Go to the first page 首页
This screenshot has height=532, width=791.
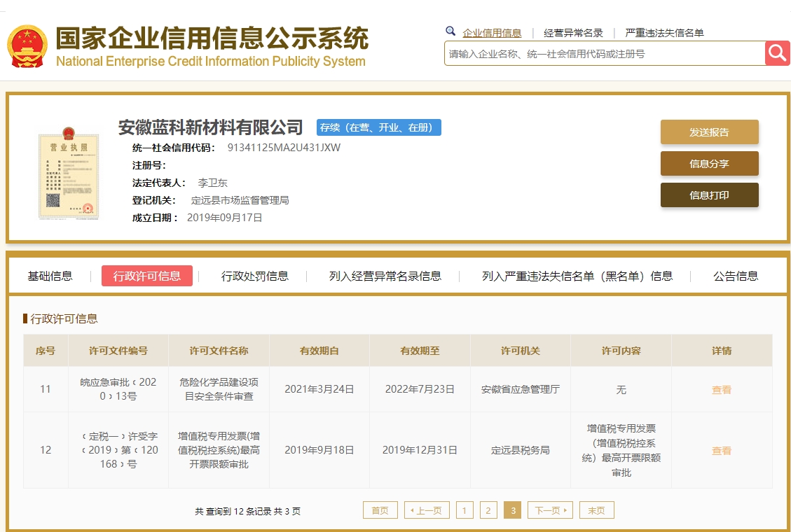pos(380,510)
